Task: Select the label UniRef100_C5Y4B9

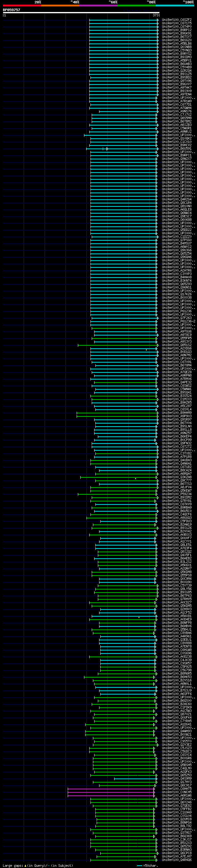Action: point(177,67)
